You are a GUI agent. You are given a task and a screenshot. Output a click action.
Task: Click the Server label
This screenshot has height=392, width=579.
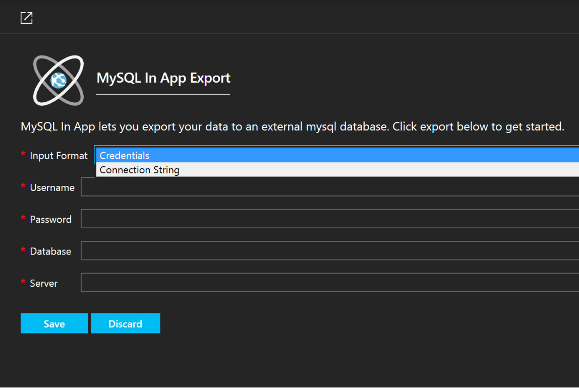43,283
